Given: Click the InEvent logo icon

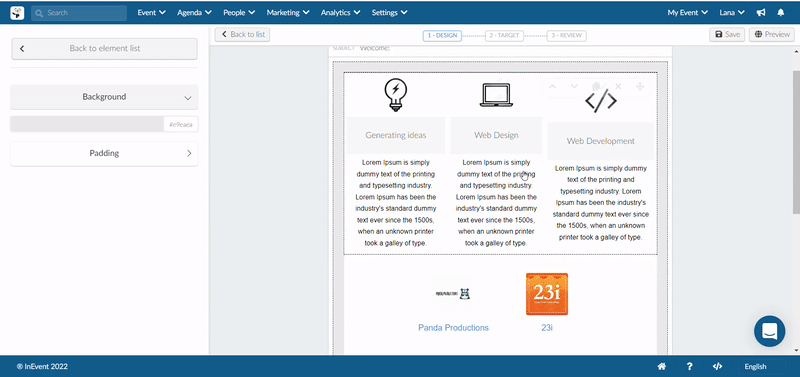Looking at the screenshot, I should pyautogui.click(x=17, y=13).
